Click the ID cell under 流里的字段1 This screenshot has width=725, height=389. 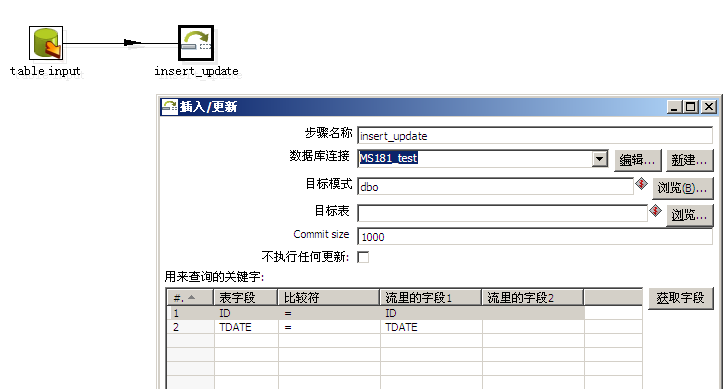(431, 313)
